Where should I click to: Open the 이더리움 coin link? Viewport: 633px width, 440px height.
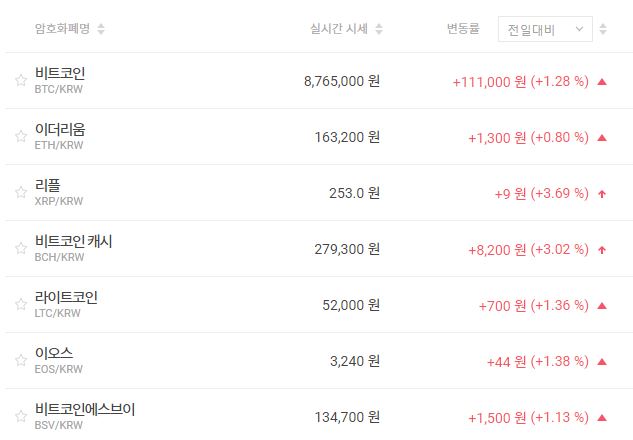point(60,129)
